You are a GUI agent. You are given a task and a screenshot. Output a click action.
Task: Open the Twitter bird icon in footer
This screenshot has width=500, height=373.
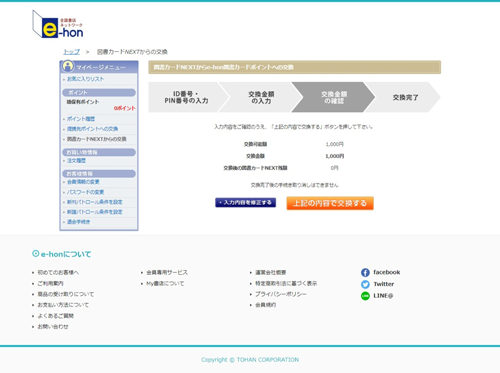(365, 284)
